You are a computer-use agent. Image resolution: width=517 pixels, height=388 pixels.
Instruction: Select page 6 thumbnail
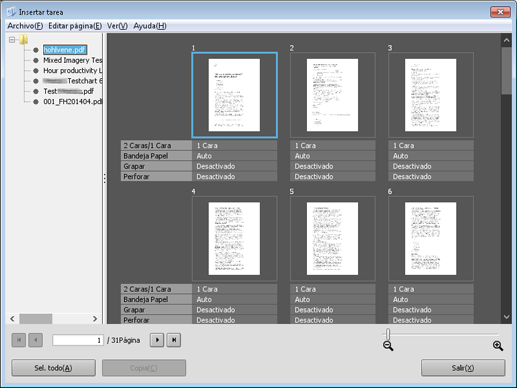431,239
